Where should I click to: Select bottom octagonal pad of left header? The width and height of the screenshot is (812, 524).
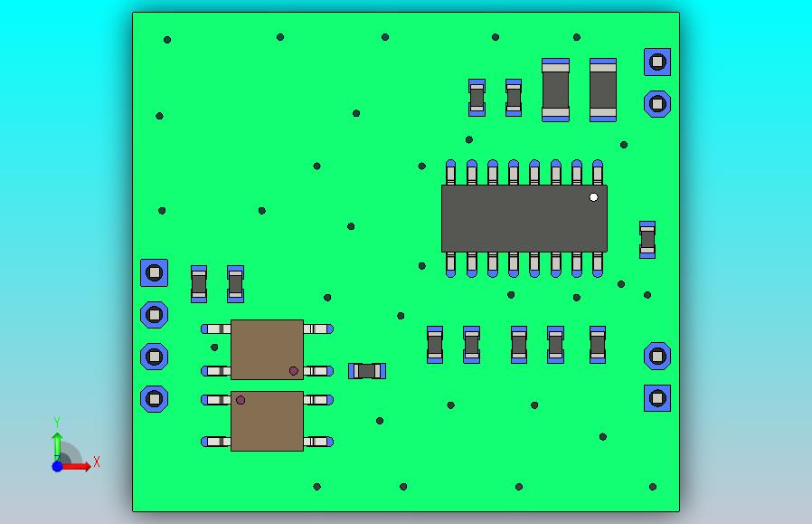(x=155, y=399)
